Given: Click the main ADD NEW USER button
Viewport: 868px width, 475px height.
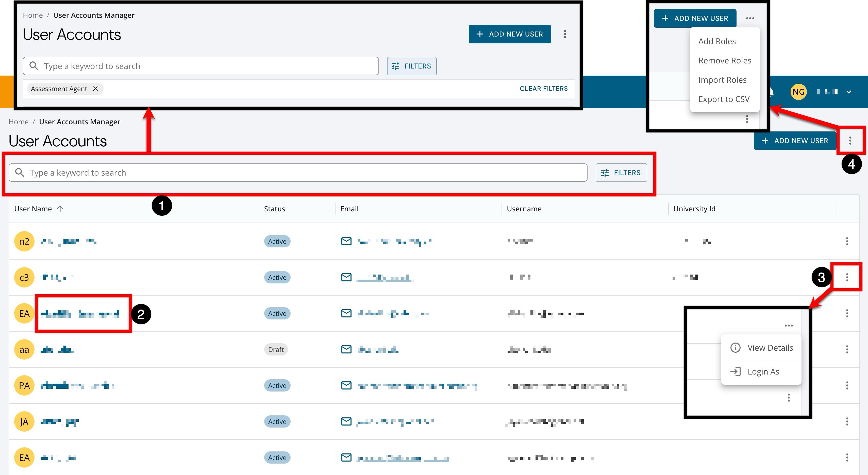Looking at the screenshot, I should click(x=795, y=141).
